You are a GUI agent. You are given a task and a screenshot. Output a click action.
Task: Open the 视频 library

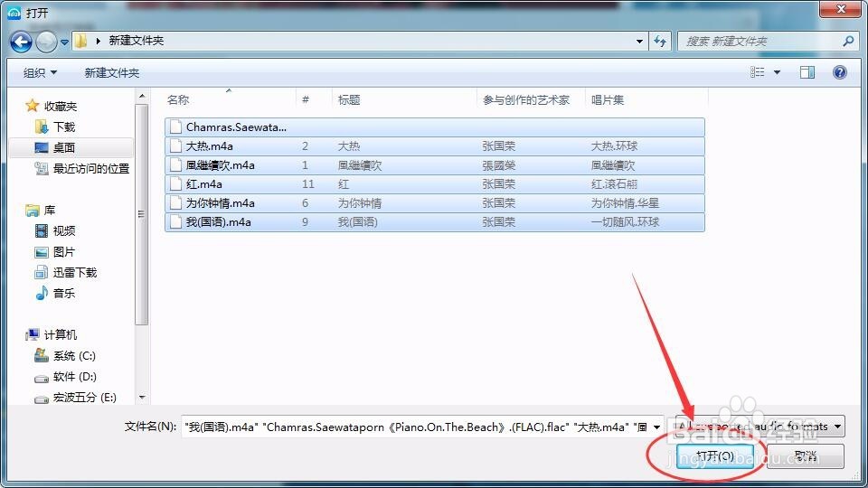[x=63, y=230]
